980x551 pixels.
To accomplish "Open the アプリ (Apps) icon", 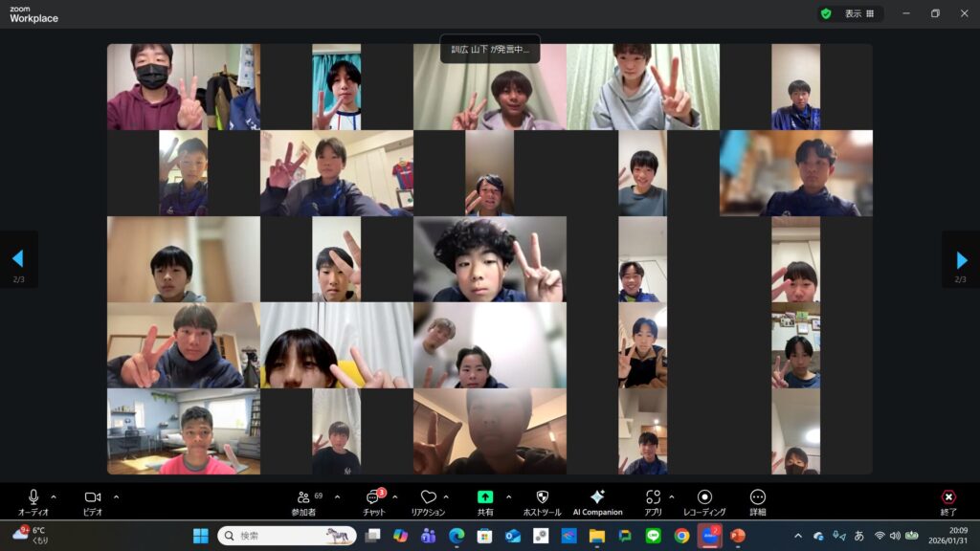I will click(653, 497).
